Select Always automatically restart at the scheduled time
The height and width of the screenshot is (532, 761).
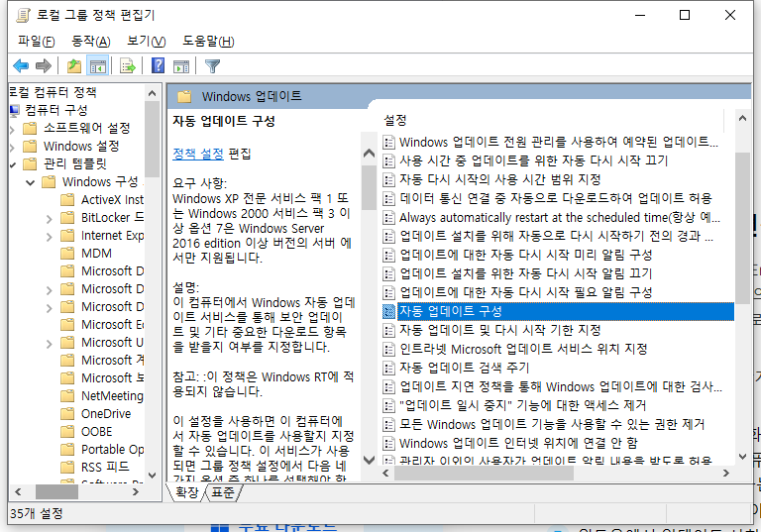(x=560, y=217)
